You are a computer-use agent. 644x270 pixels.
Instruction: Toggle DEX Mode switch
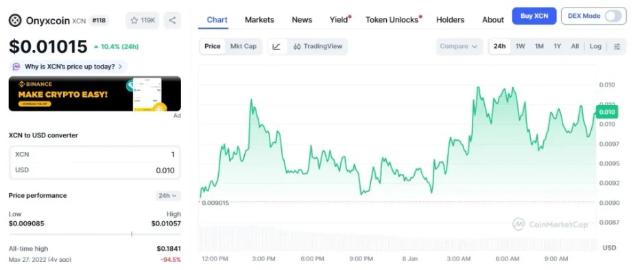(x=613, y=16)
